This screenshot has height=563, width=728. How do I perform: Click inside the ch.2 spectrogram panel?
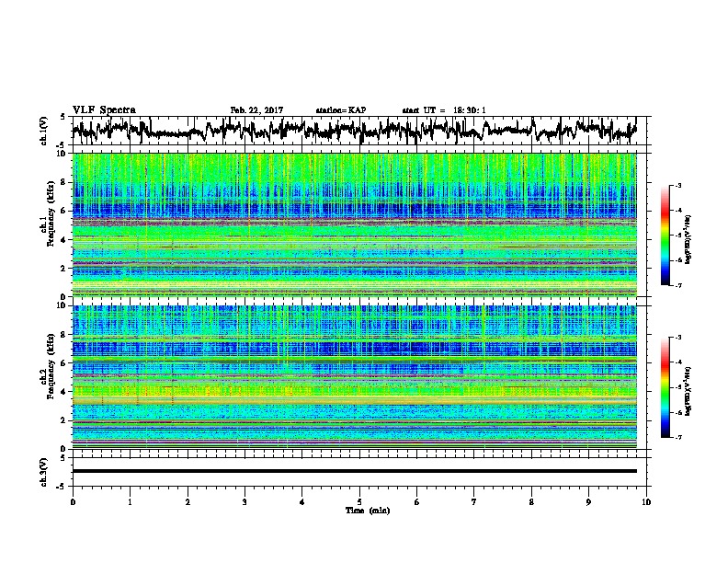pyautogui.click(x=354, y=377)
